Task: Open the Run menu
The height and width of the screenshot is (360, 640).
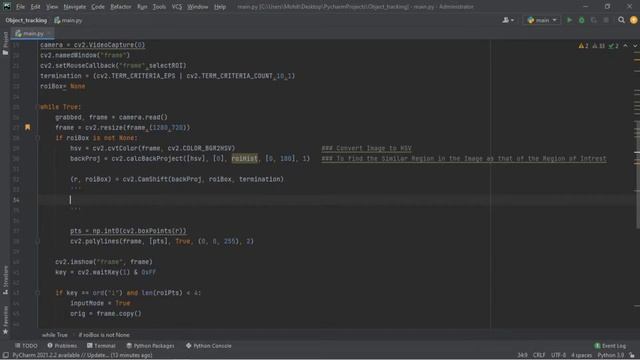Action: pyautogui.click(x=142, y=7)
